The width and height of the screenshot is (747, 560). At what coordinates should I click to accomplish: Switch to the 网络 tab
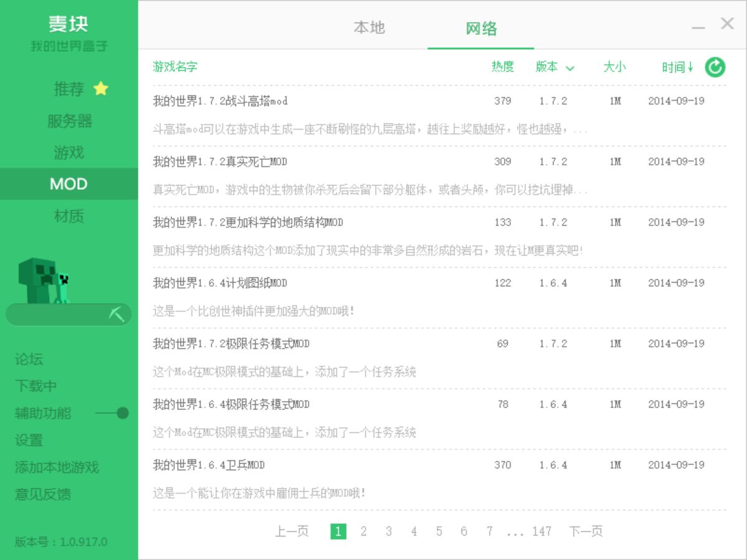pyautogui.click(x=479, y=27)
